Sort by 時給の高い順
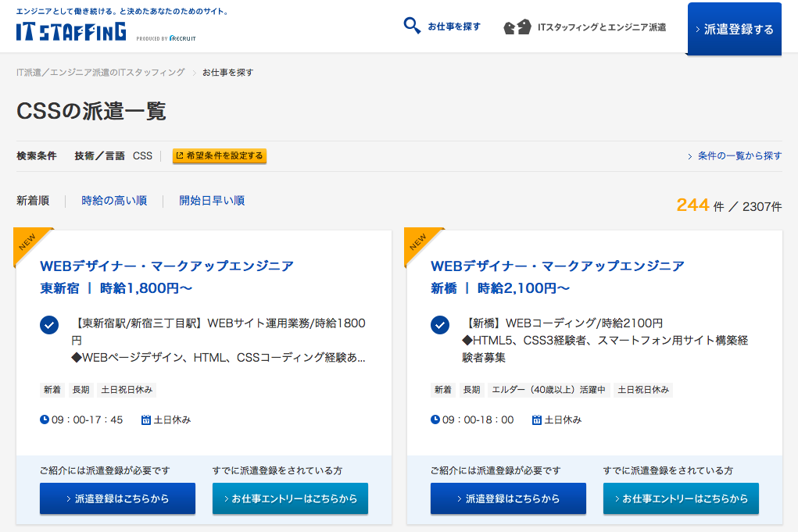Screen dimensions: 798x532 (114, 201)
